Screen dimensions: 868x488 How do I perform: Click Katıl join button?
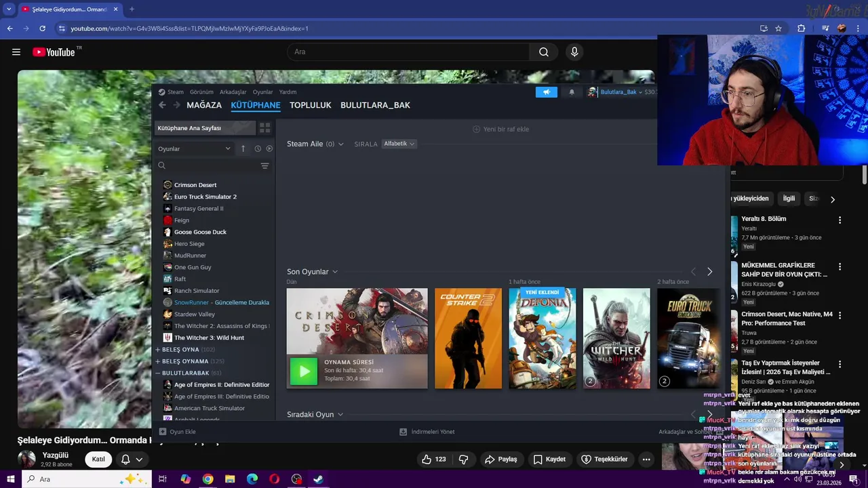[x=98, y=460]
